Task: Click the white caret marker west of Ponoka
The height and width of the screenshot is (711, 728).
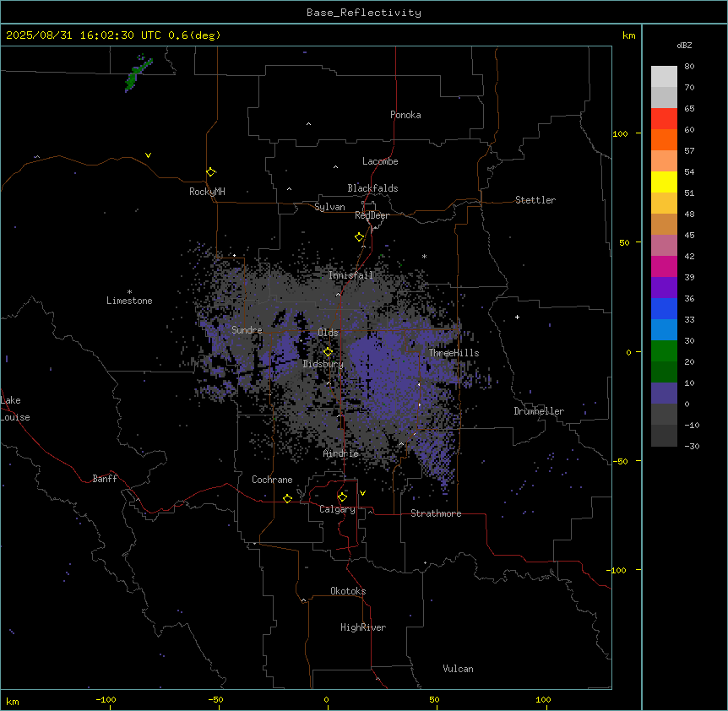Action: (x=309, y=124)
